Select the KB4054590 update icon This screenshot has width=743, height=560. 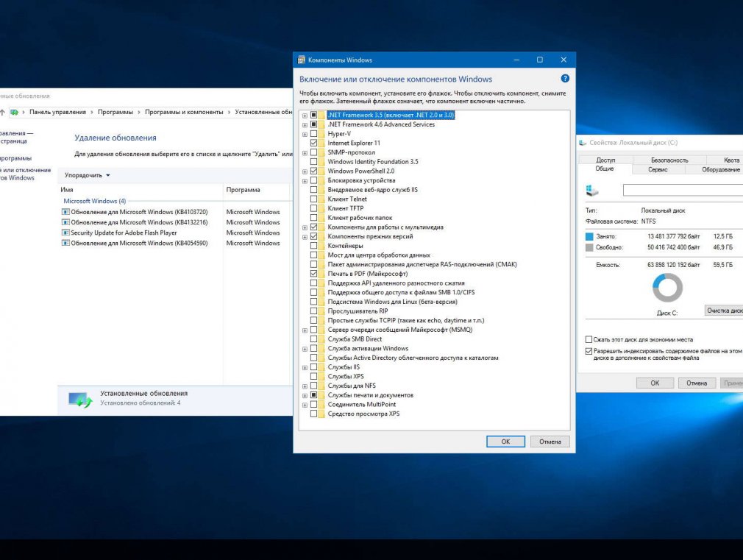pos(66,244)
